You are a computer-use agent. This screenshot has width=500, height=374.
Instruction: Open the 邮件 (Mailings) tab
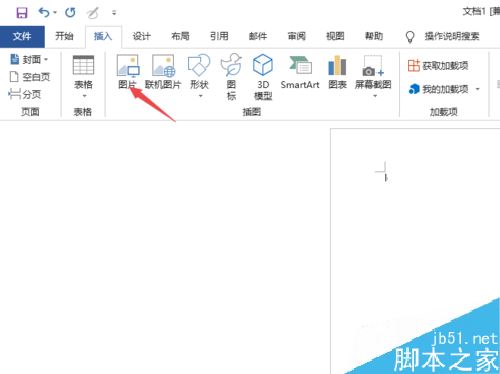click(258, 36)
